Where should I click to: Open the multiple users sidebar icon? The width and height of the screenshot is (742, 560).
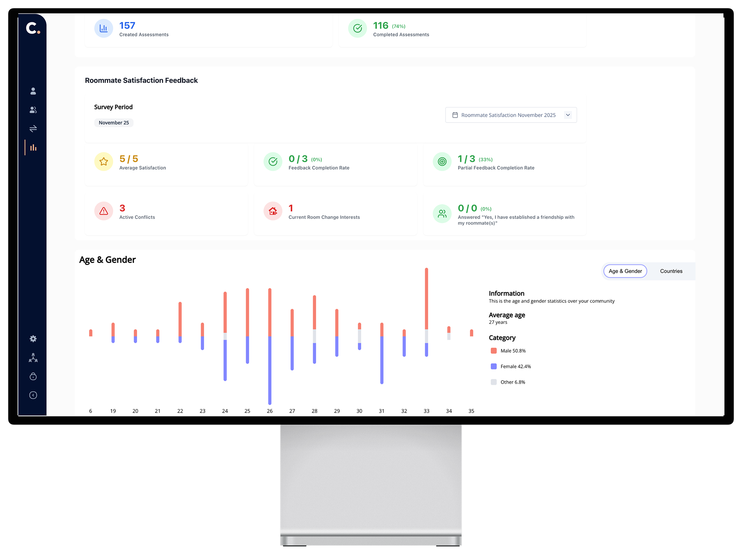[x=33, y=110]
